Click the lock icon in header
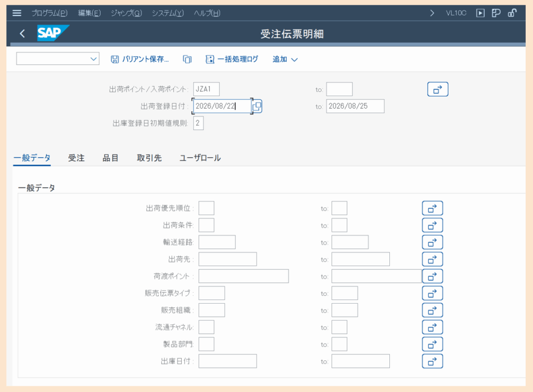Screen dimensions: 533x392 click(512, 13)
